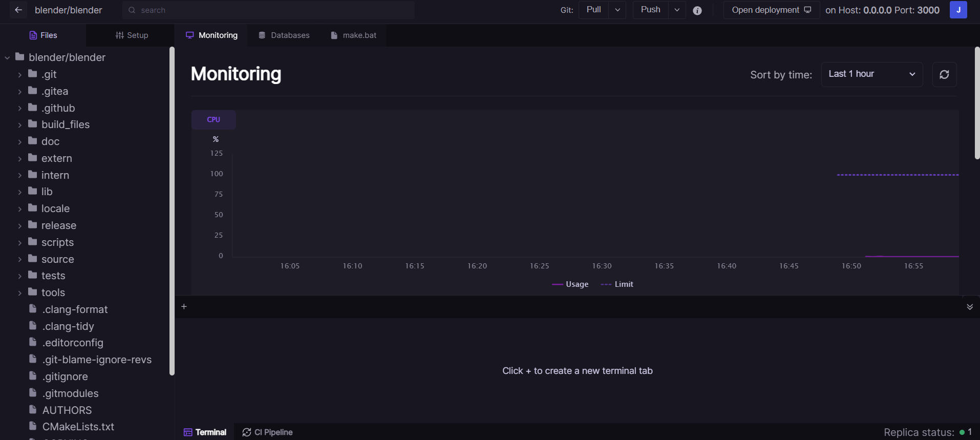This screenshot has height=440, width=980.
Task: Expand the source folder
Action: tap(57, 259)
